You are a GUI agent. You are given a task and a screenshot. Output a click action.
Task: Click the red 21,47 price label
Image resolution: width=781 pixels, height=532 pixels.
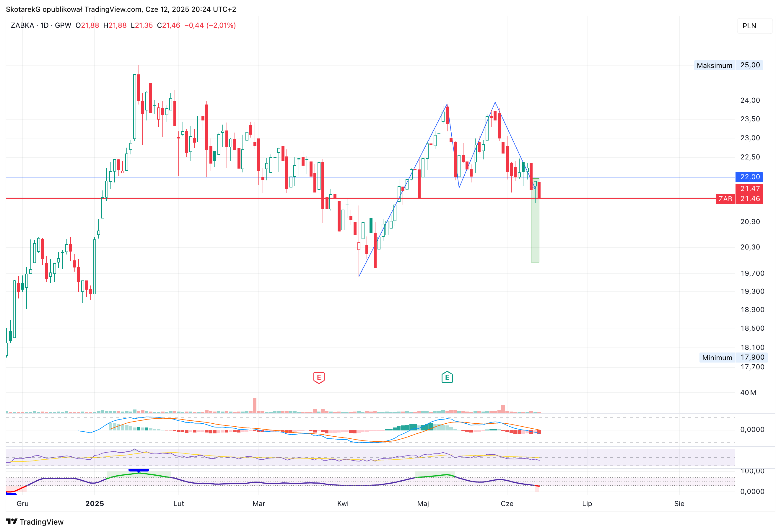(749, 189)
